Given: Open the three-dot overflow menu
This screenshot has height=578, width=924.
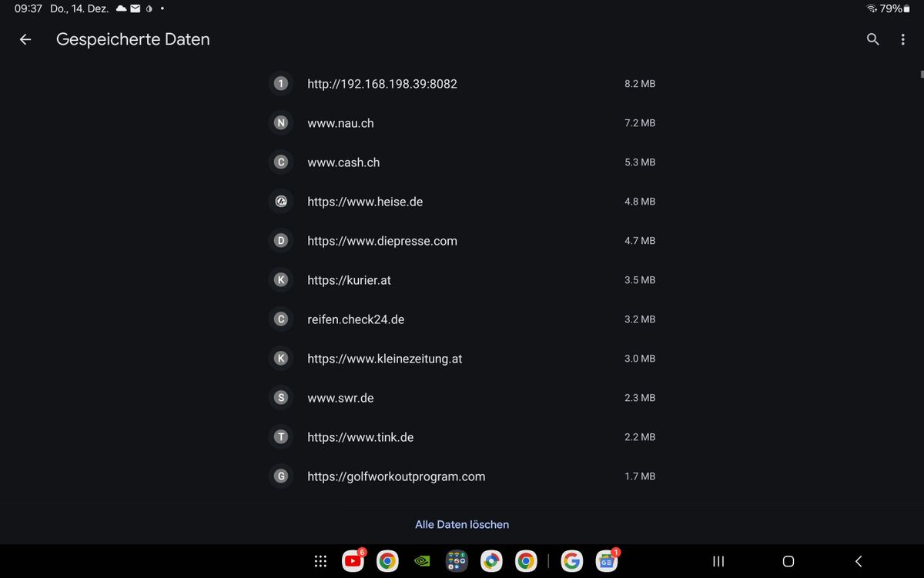Looking at the screenshot, I should pyautogui.click(x=902, y=39).
